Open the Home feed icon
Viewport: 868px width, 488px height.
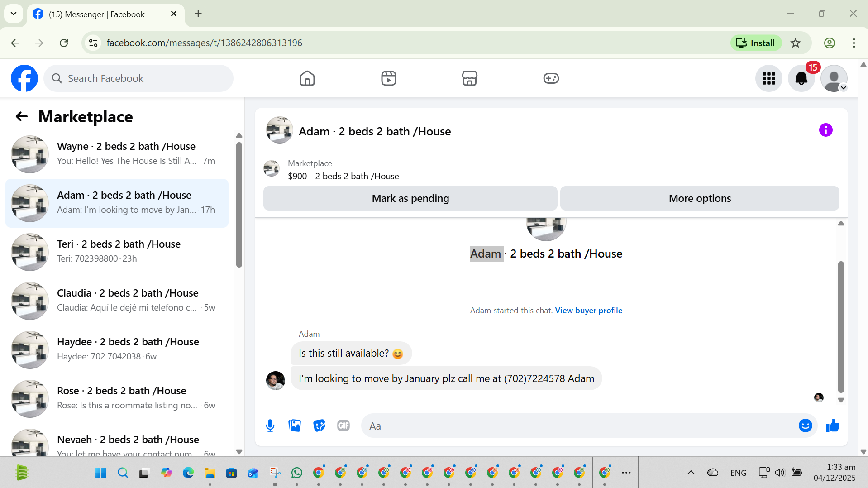(307, 78)
